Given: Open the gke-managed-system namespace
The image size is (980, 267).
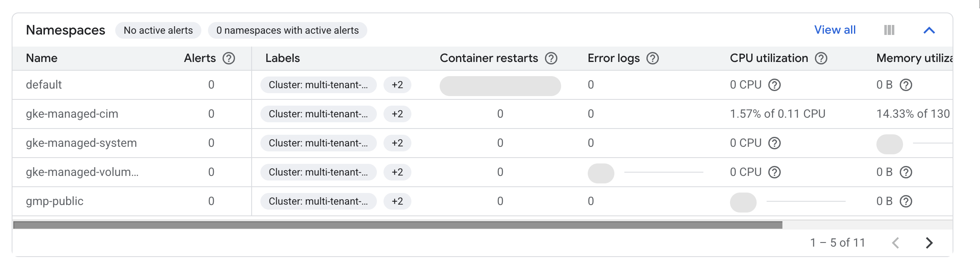Looking at the screenshot, I should tap(81, 143).
